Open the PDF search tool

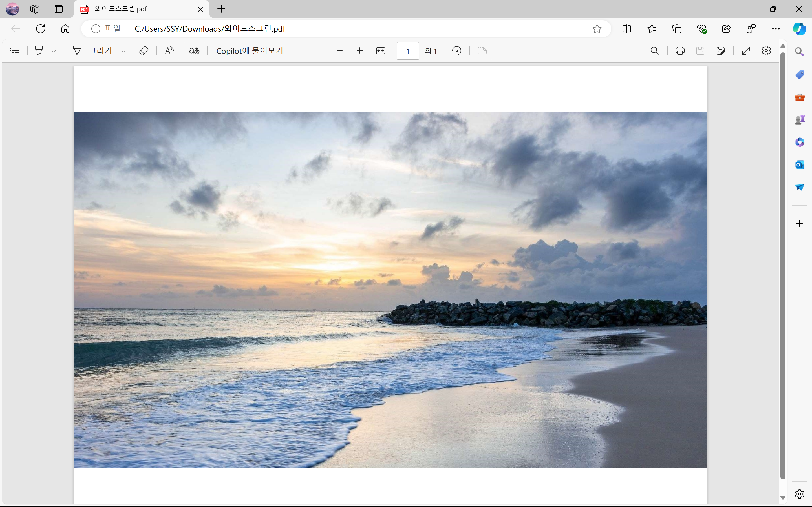click(654, 51)
